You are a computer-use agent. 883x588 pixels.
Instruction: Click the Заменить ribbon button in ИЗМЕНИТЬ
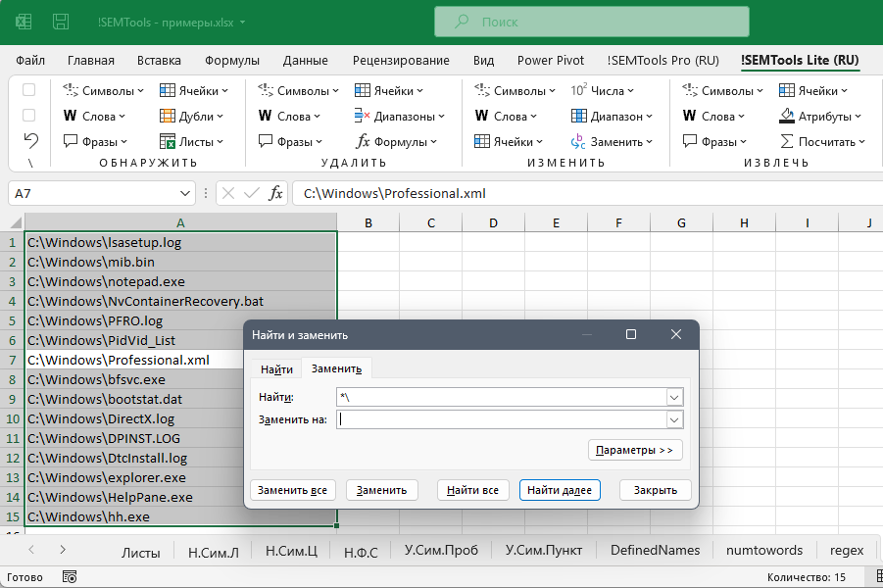612,142
